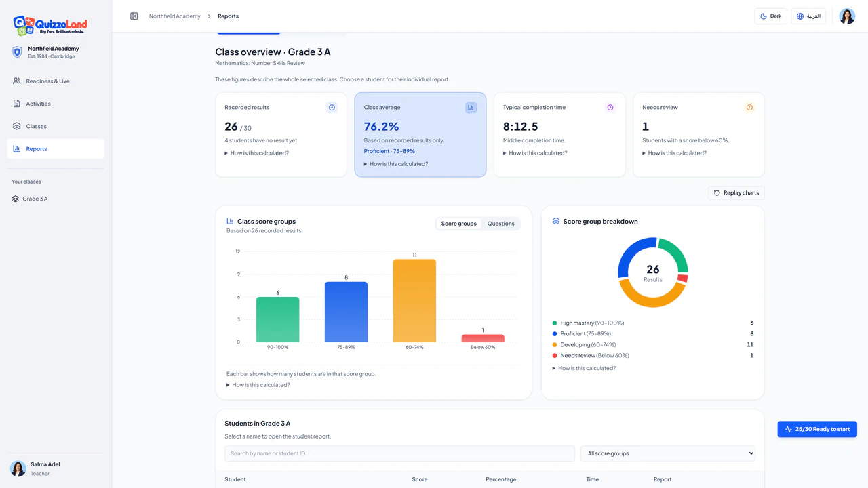Click the Northfield Academy shield icon

coord(18,52)
